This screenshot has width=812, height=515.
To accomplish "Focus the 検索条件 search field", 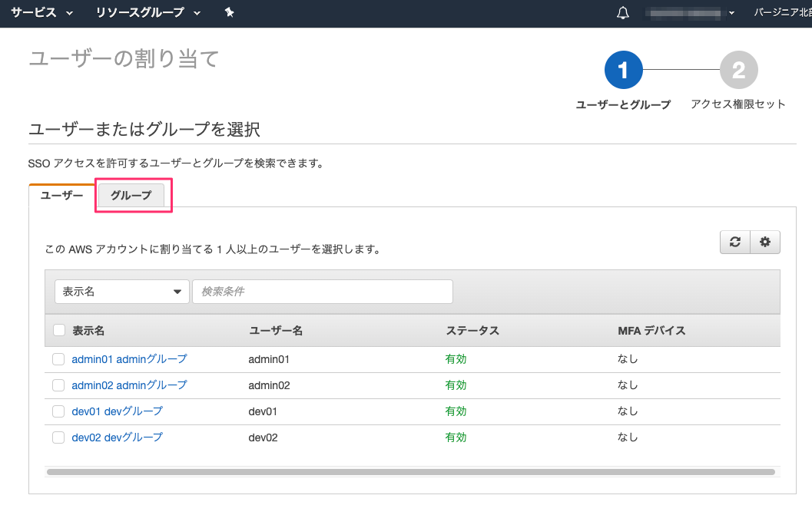I will 323,292.
